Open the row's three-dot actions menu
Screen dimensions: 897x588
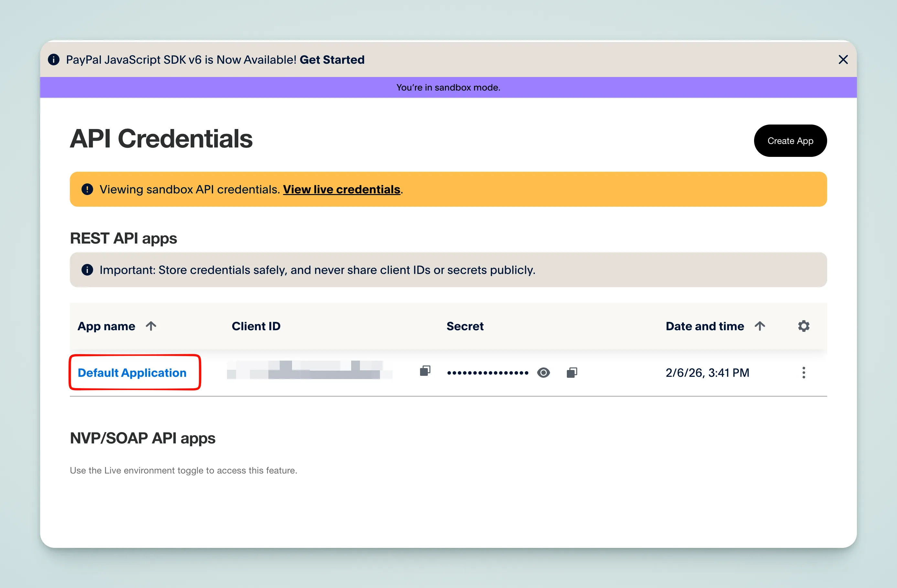coord(804,373)
